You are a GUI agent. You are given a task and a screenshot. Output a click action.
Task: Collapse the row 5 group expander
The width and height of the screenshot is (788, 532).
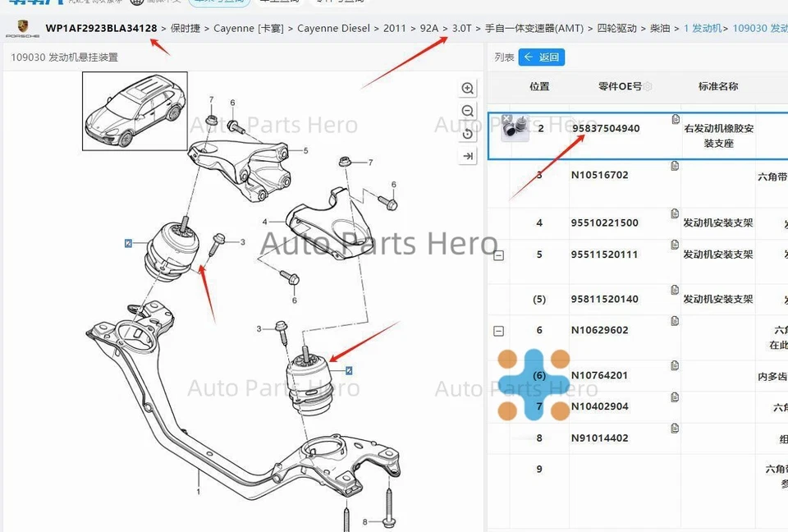(498, 255)
